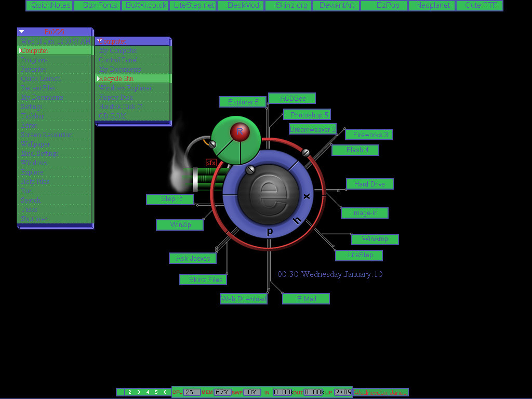The image size is (532, 399).
Task: Open the DeviantArt link
Action: tap(337, 5)
